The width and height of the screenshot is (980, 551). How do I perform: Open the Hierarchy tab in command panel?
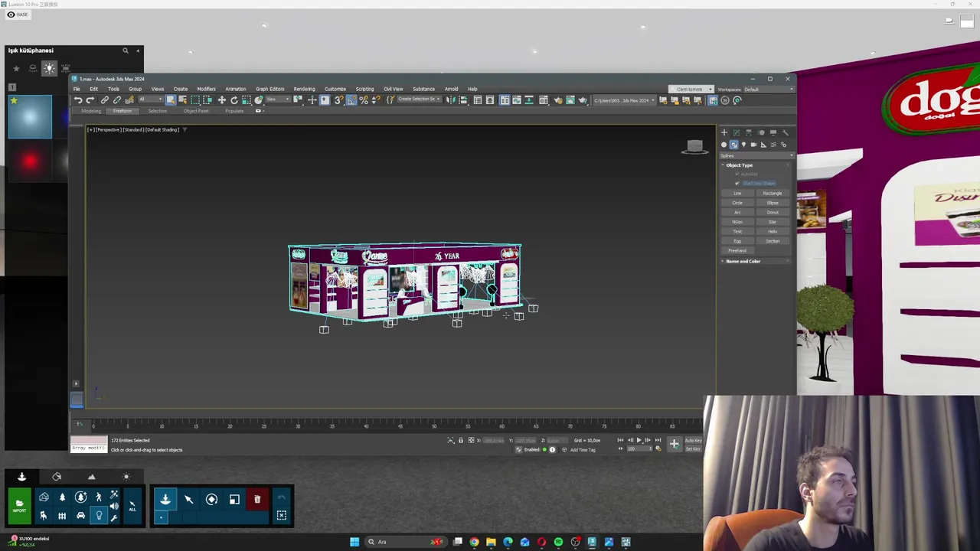coord(748,133)
